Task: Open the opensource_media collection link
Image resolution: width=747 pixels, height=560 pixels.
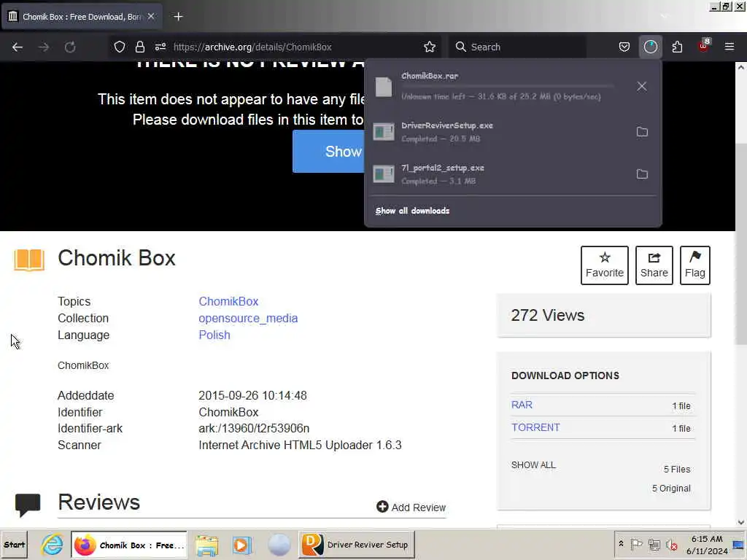Action: (x=248, y=318)
